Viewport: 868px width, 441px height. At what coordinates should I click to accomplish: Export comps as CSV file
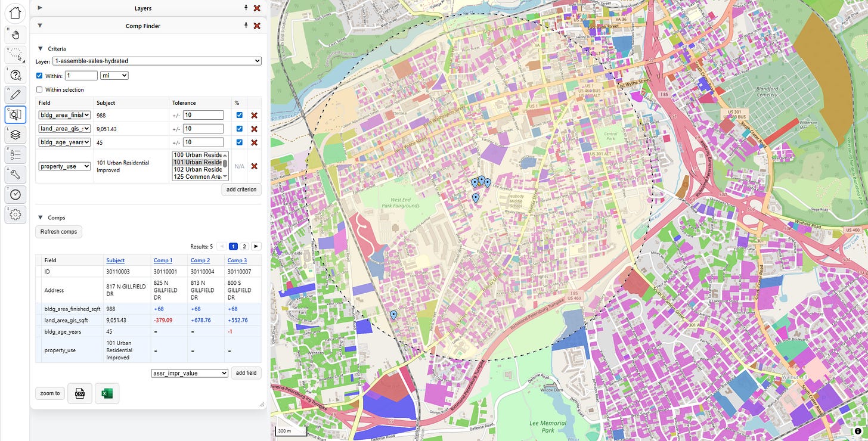(x=80, y=393)
